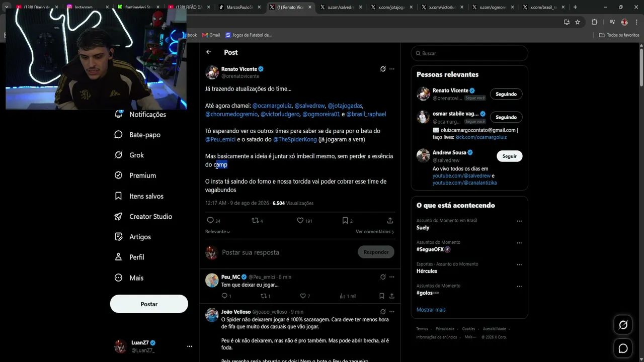Open options for the #SegueOFX trend
Viewport: 644px width, 362px height.
pos(519,242)
